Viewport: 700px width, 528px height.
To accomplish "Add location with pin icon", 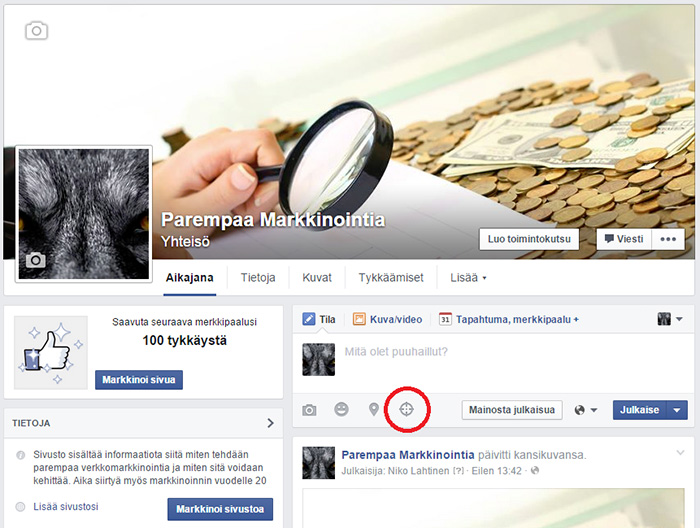I will click(x=374, y=409).
